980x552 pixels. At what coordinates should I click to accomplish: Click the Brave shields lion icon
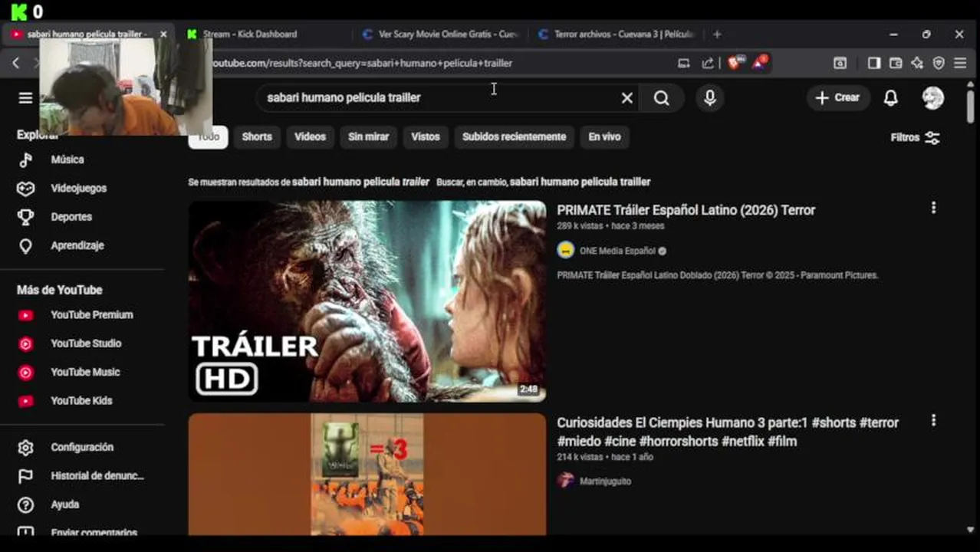735,63
